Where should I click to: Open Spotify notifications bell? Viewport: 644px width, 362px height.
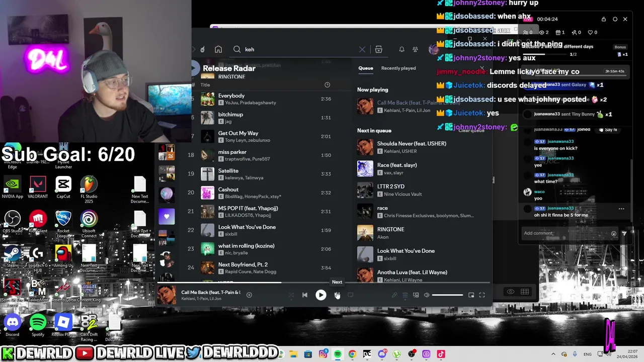(x=401, y=49)
